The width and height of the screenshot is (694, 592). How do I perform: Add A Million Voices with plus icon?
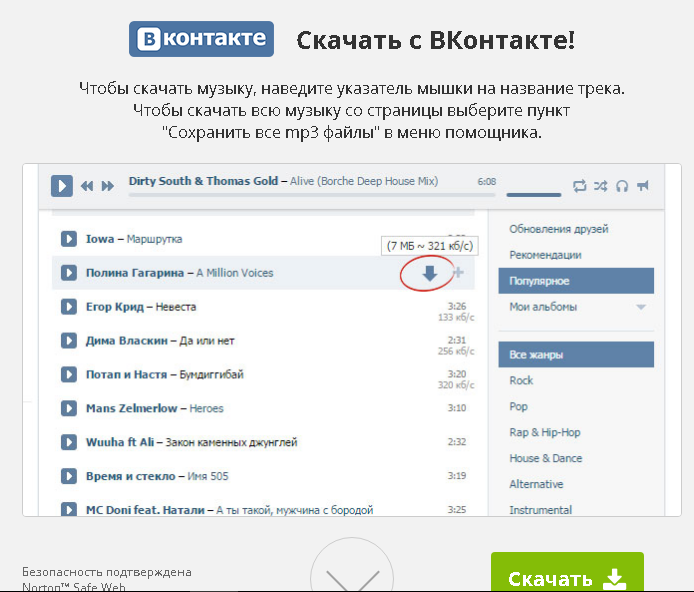pyautogui.click(x=459, y=273)
